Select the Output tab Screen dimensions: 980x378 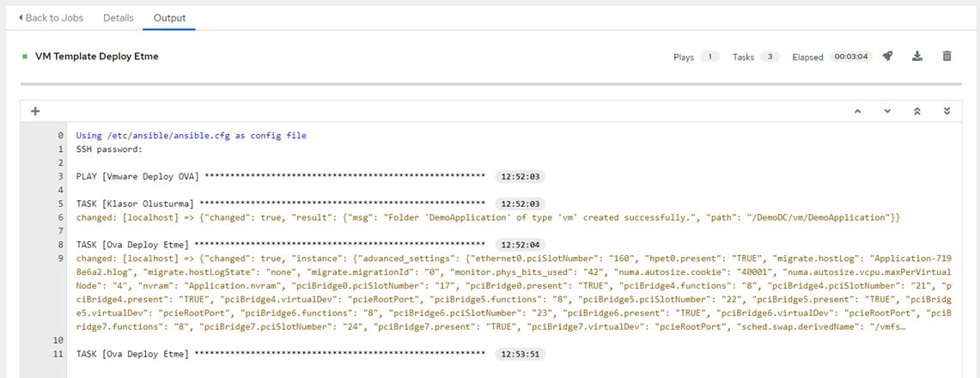pos(169,17)
